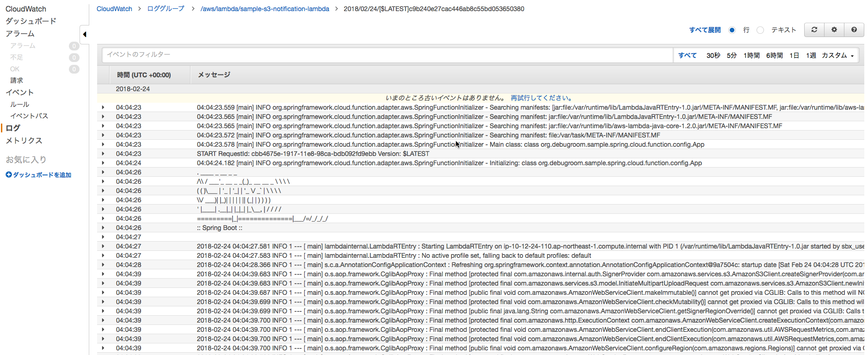868x355 pixels.
Task: Click the plus icon for adding to dashboard
Action: [x=8, y=174]
